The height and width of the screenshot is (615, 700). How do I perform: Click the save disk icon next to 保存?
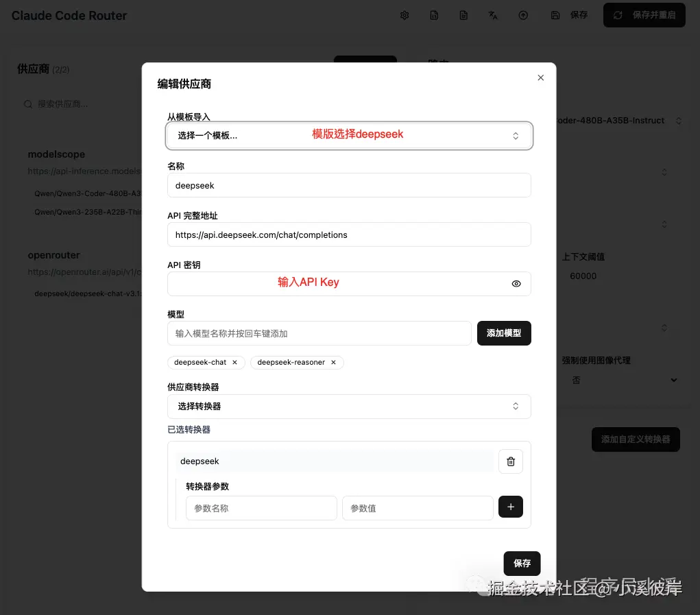click(x=555, y=15)
